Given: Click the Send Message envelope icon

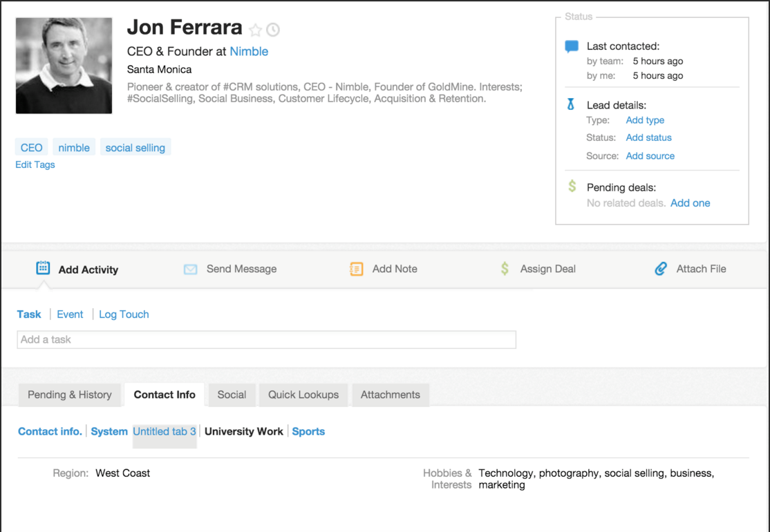Looking at the screenshot, I should (190, 269).
